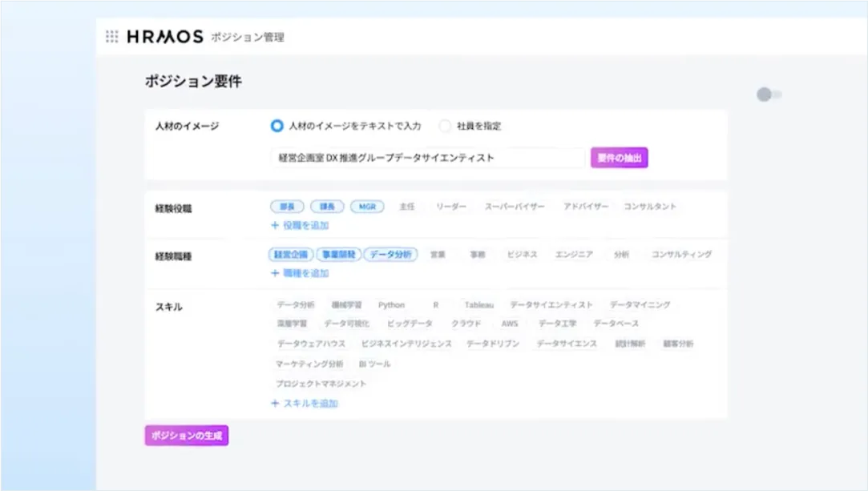Select the エンジニア job type tag
Image resolution: width=868 pixels, height=491 pixels.
575,254
